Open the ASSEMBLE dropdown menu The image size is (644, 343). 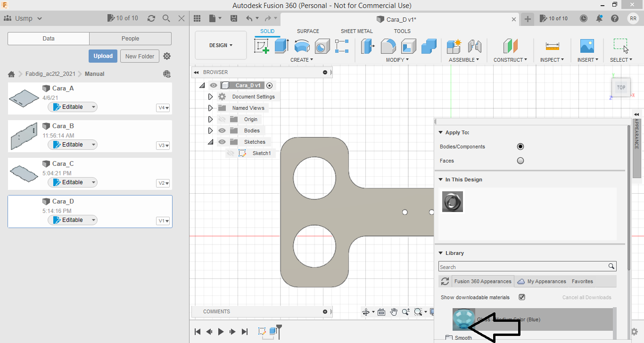click(x=464, y=60)
